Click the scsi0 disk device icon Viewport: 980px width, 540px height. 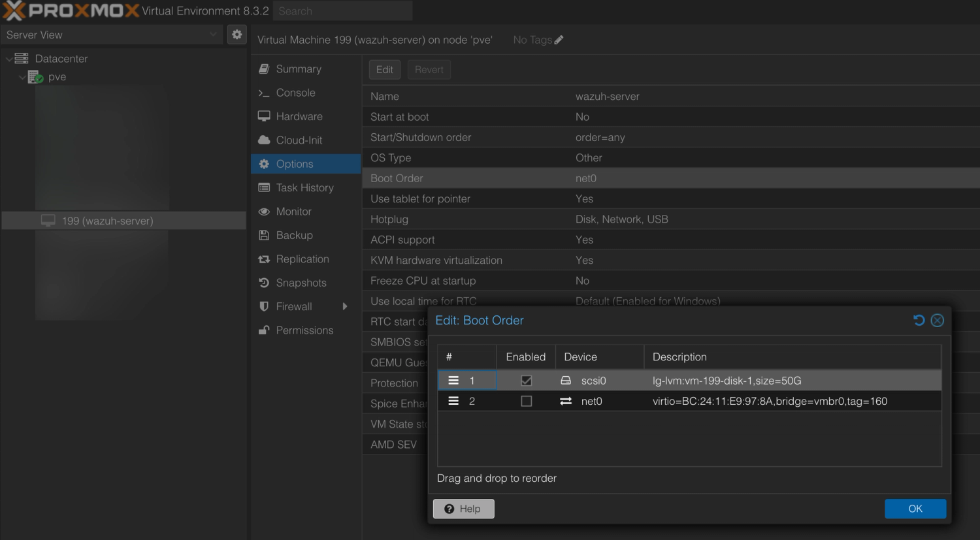tap(566, 381)
